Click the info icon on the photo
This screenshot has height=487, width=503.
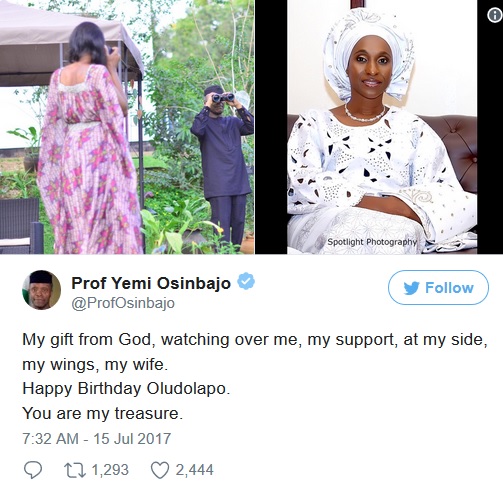click(495, 15)
